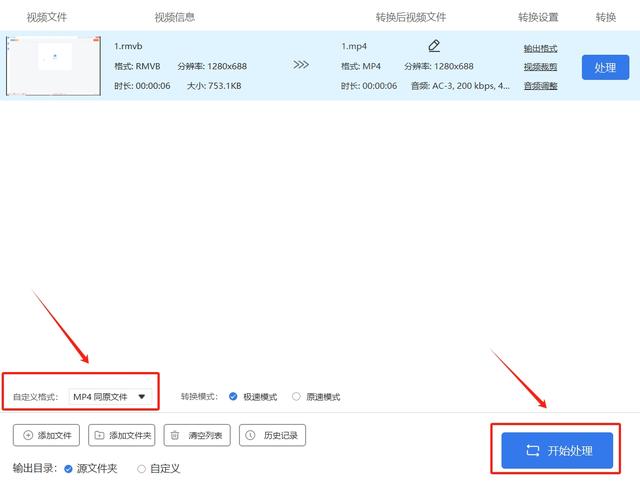The height and width of the screenshot is (486, 640).
Task: Open the 音频调整 settings link
Action: pyautogui.click(x=540, y=86)
